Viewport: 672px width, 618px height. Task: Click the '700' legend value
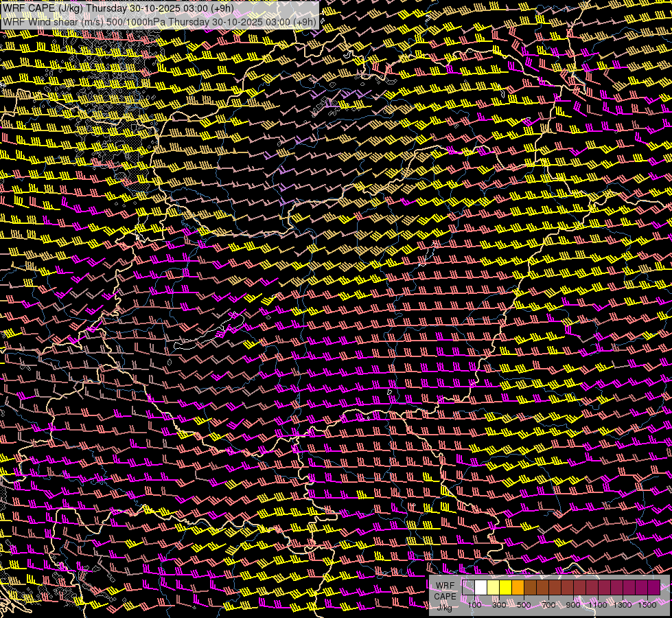point(548,605)
